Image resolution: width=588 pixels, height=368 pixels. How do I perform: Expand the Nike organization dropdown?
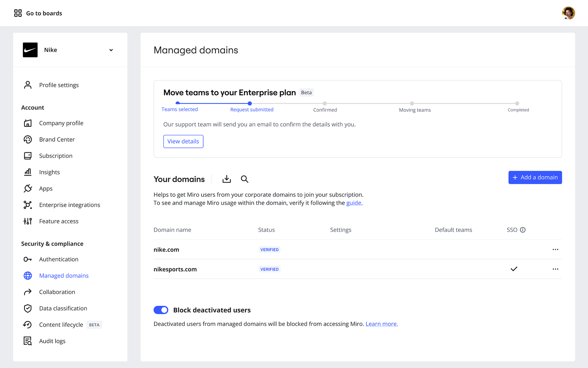pyautogui.click(x=111, y=50)
